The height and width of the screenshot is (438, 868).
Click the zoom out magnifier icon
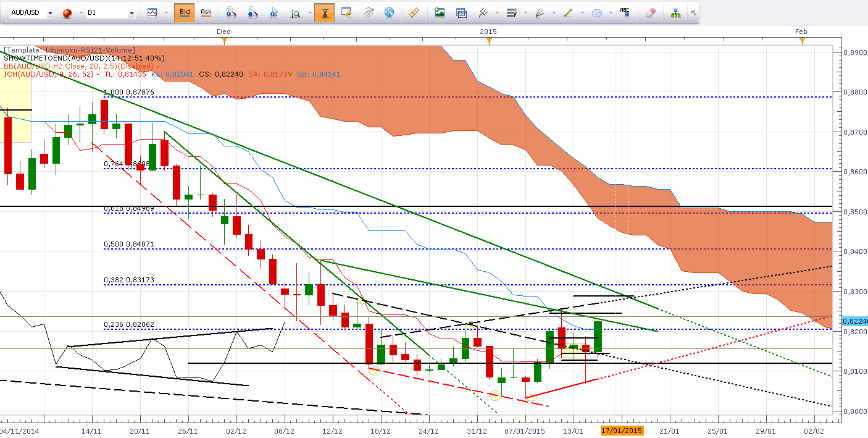[x=252, y=12]
